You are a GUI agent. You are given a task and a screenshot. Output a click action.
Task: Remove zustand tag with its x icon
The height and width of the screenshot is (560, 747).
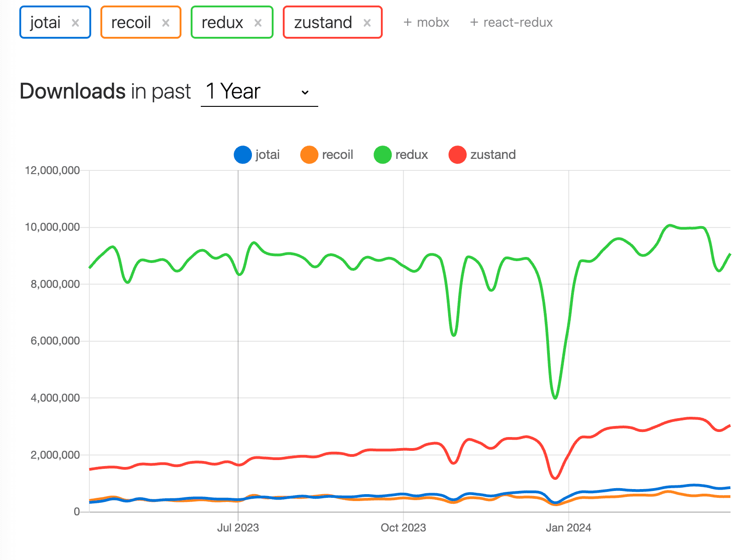click(x=367, y=23)
